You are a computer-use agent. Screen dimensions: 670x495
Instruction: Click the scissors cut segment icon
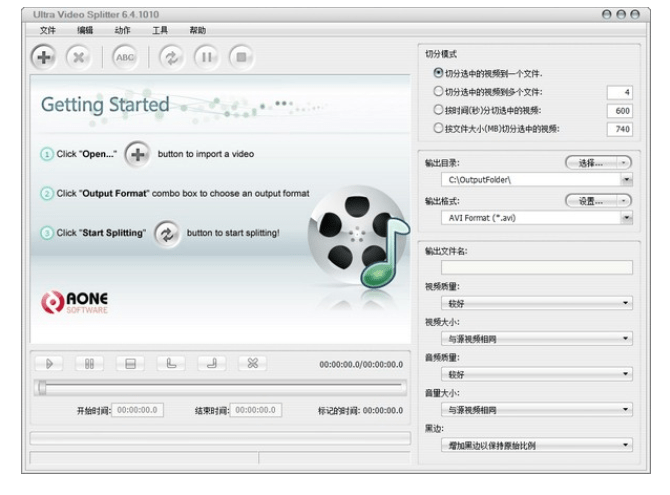(x=253, y=364)
